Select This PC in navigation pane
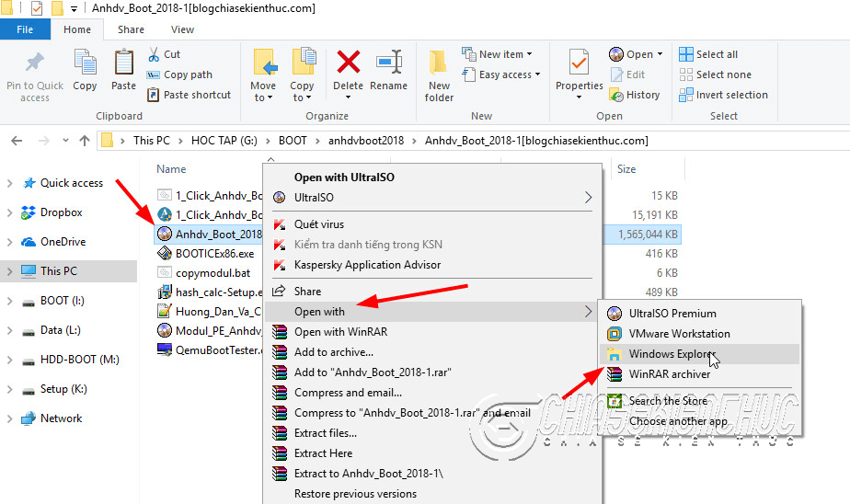 (x=59, y=271)
